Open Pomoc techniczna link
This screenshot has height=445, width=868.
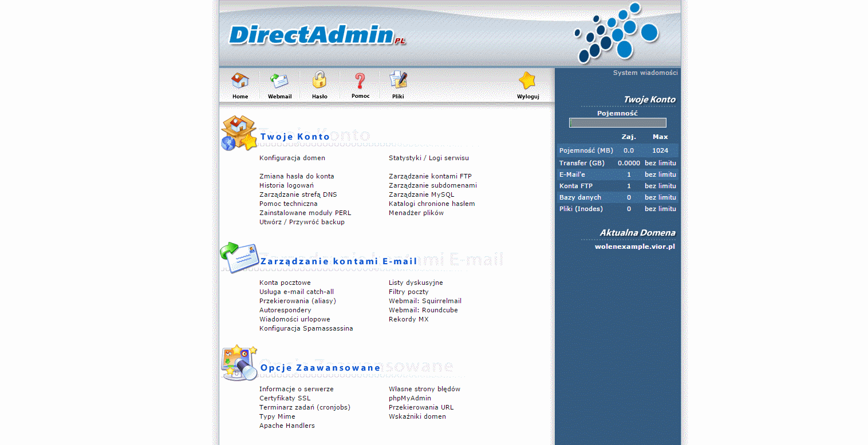click(288, 204)
